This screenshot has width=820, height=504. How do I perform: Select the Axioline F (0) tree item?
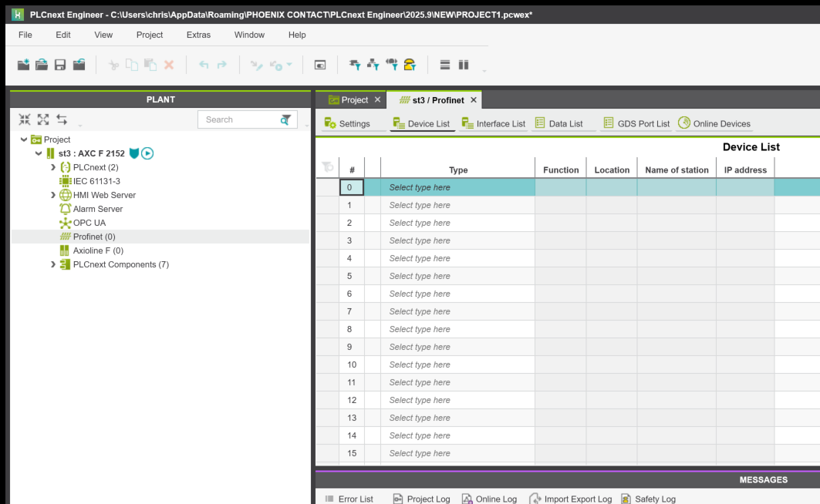pyautogui.click(x=98, y=250)
